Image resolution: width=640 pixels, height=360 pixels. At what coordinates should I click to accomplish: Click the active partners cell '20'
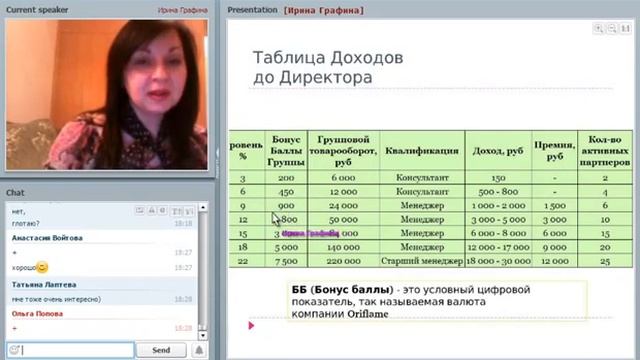point(605,247)
